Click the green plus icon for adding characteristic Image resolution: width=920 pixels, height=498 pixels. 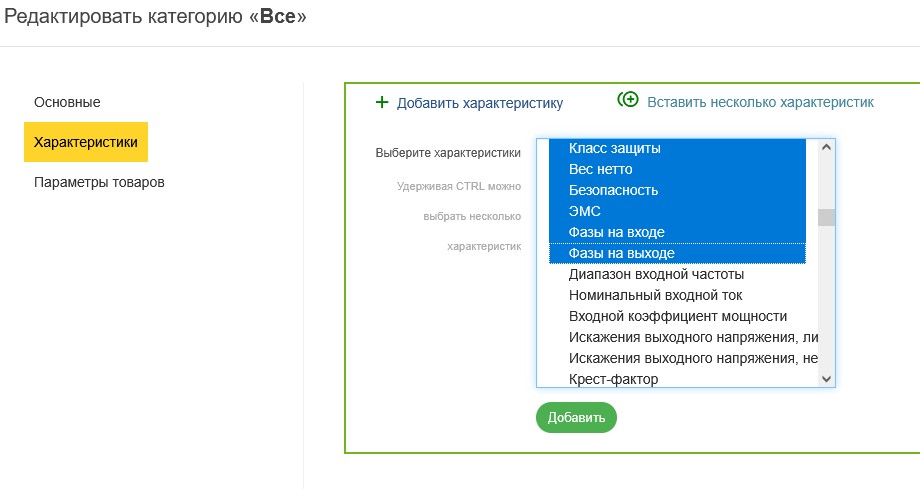tap(381, 102)
